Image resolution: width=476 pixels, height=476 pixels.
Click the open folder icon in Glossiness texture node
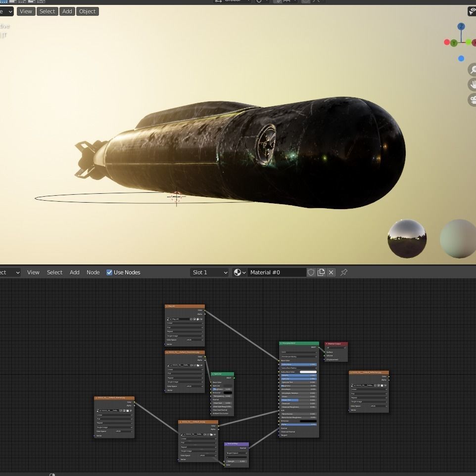click(198, 365)
